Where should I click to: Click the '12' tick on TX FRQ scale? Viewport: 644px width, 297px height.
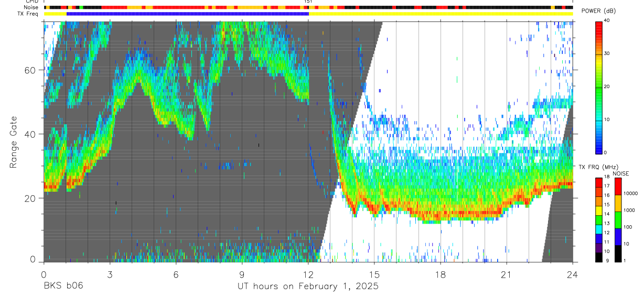pos(607,232)
